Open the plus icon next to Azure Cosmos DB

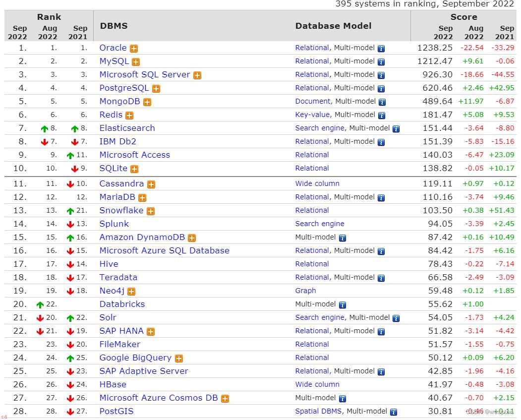[x=225, y=398]
